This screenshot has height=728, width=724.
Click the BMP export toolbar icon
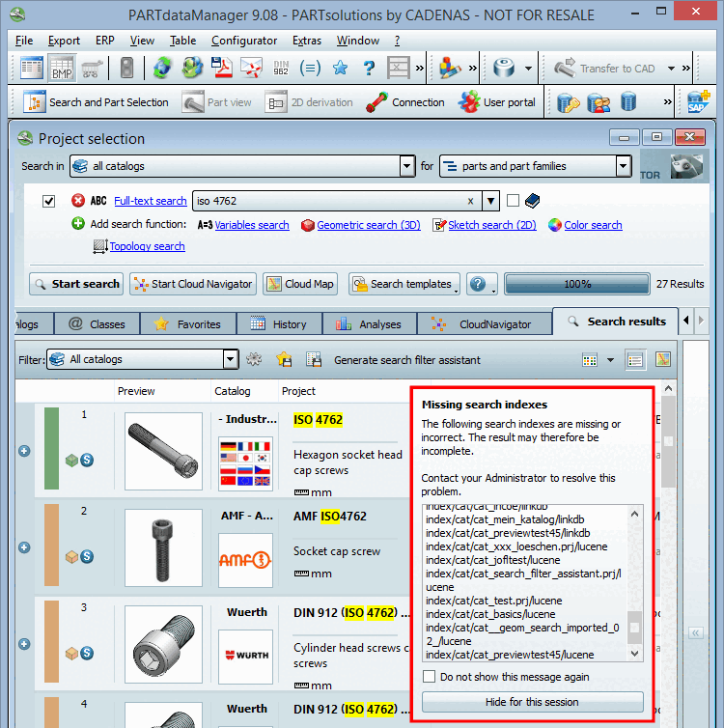pyautogui.click(x=62, y=69)
